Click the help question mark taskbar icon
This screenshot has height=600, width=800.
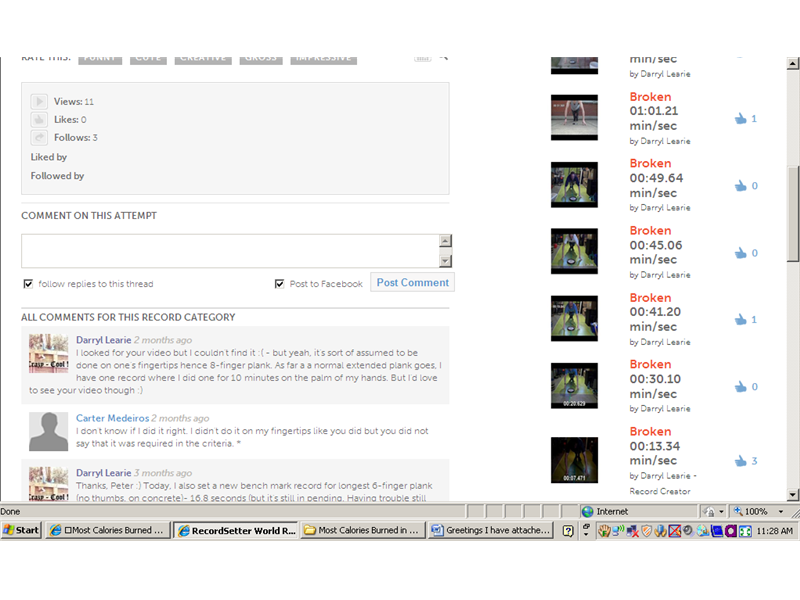pos(568,531)
